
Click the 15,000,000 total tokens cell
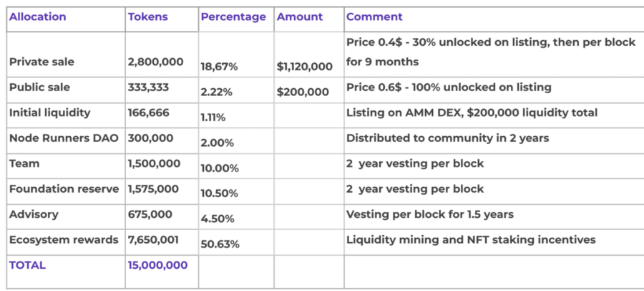(157, 265)
